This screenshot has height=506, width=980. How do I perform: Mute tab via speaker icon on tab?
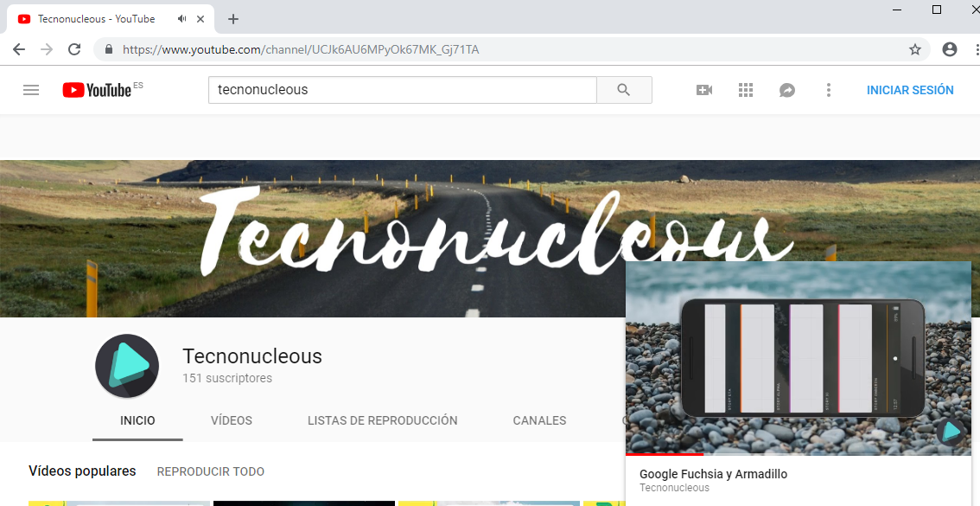[181, 19]
